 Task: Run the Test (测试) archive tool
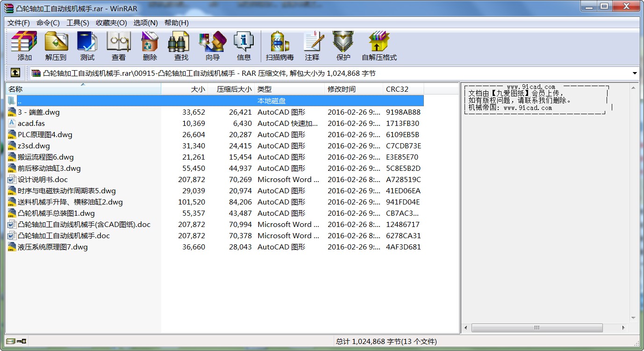87,46
